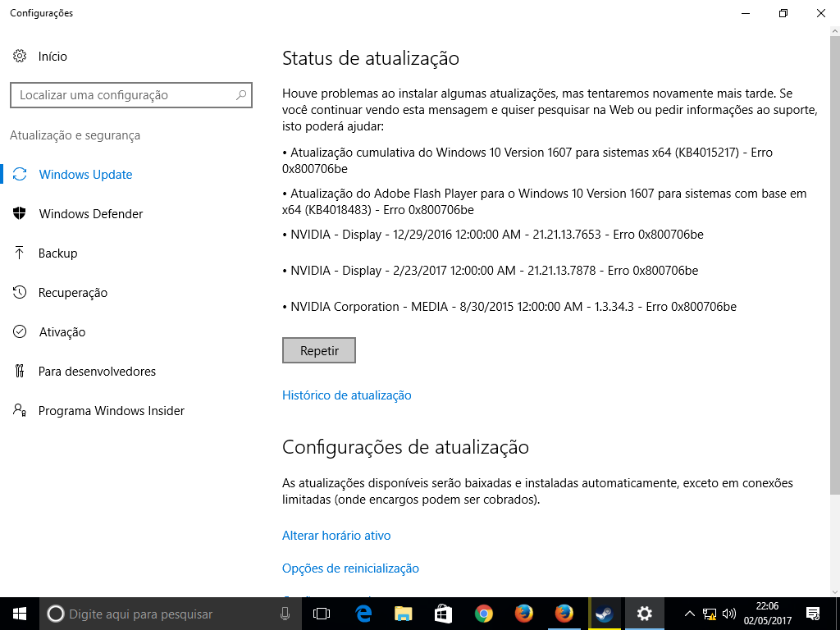Go to Início settings home
This screenshot has height=630, width=840.
(x=52, y=57)
